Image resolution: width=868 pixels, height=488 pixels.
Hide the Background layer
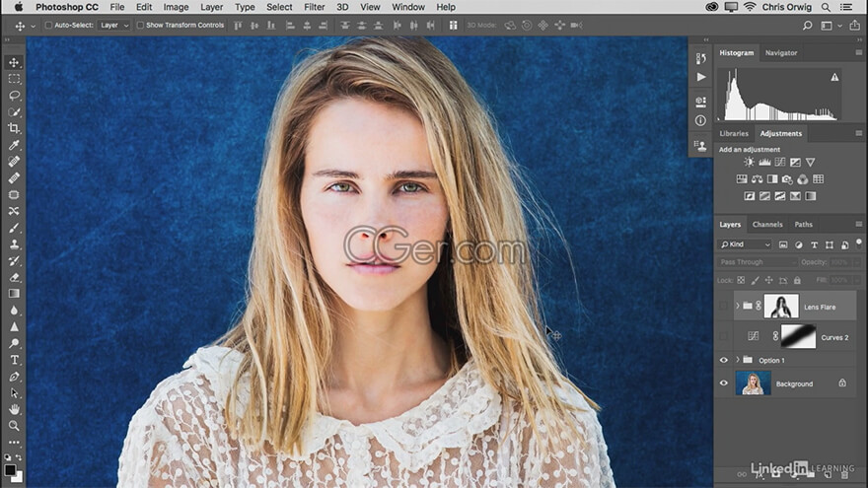coord(724,383)
